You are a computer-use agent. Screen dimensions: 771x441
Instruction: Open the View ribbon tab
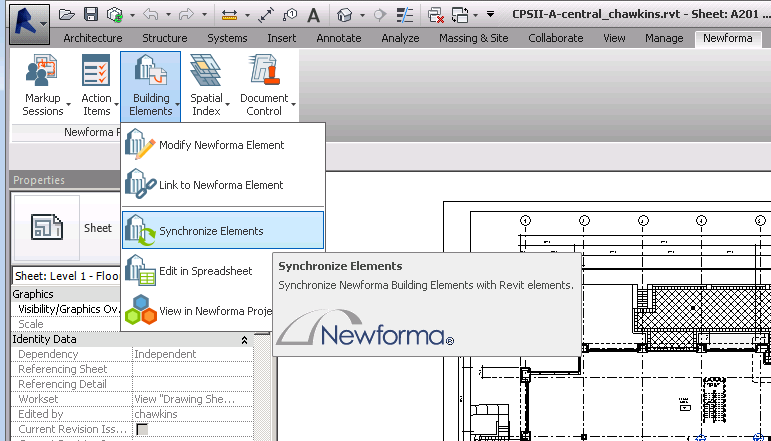[614, 38]
